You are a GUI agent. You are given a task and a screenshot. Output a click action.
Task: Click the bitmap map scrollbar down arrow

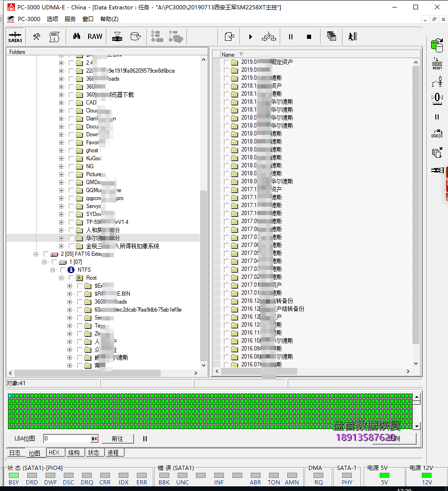[x=417, y=426]
